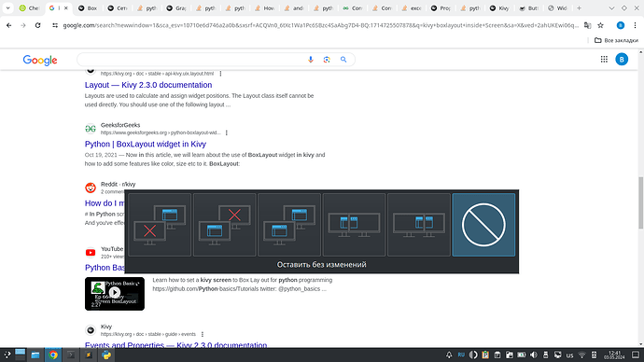Open the Python app in the taskbar
Viewport: 644px width, 362px height.
point(106,355)
